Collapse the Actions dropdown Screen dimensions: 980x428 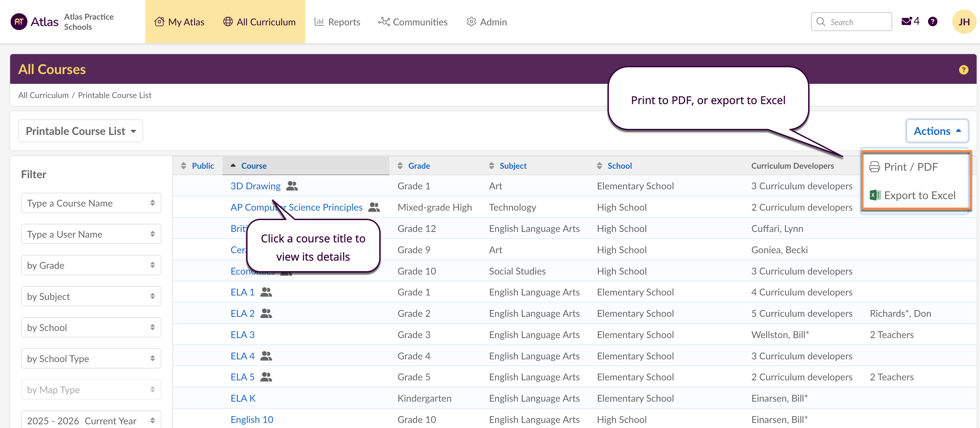[x=937, y=131]
